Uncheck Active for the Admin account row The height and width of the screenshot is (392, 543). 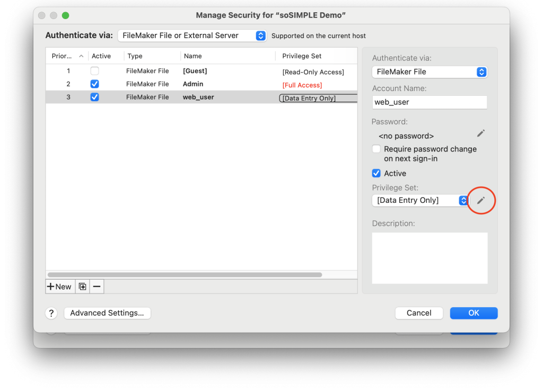point(94,84)
